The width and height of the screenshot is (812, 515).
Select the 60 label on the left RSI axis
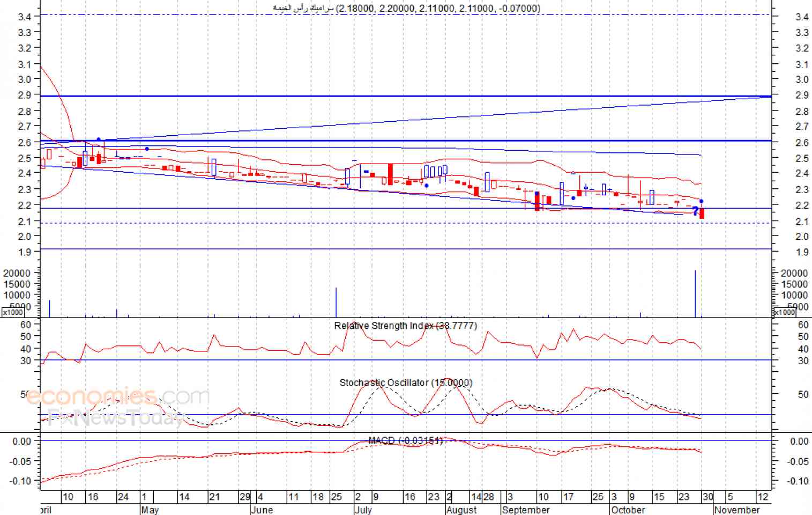coord(26,325)
